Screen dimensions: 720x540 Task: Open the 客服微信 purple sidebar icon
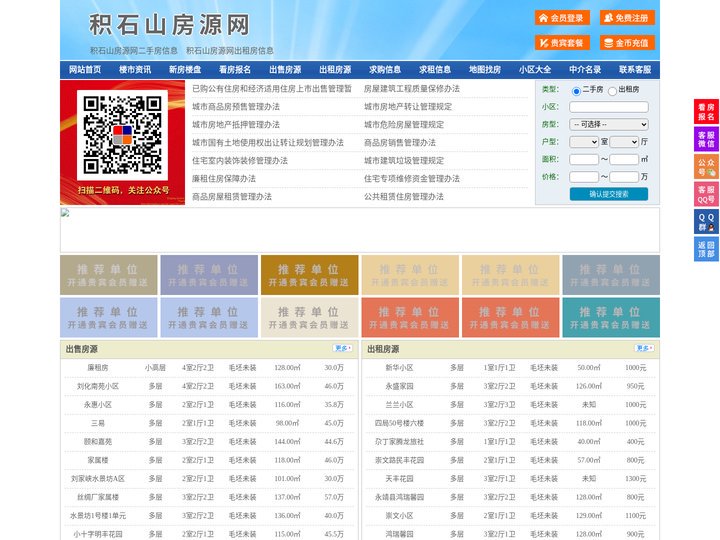pyautogui.click(x=706, y=139)
